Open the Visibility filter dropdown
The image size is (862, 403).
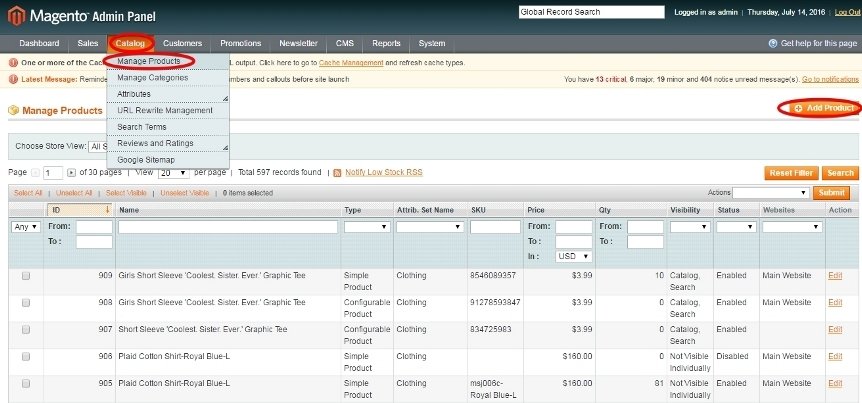690,227
